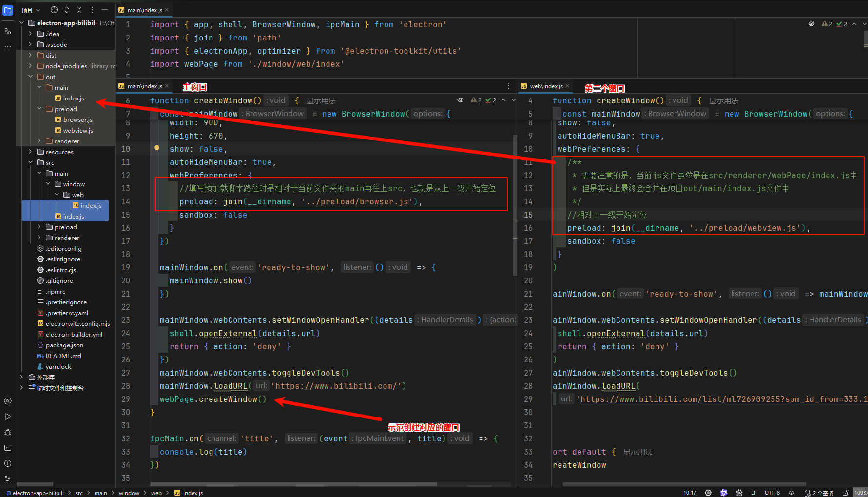Go to previous highlighted problem in top editor
The width and height of the screenshot is (868, 497).
pyautogui.click(x=854, y=24)
